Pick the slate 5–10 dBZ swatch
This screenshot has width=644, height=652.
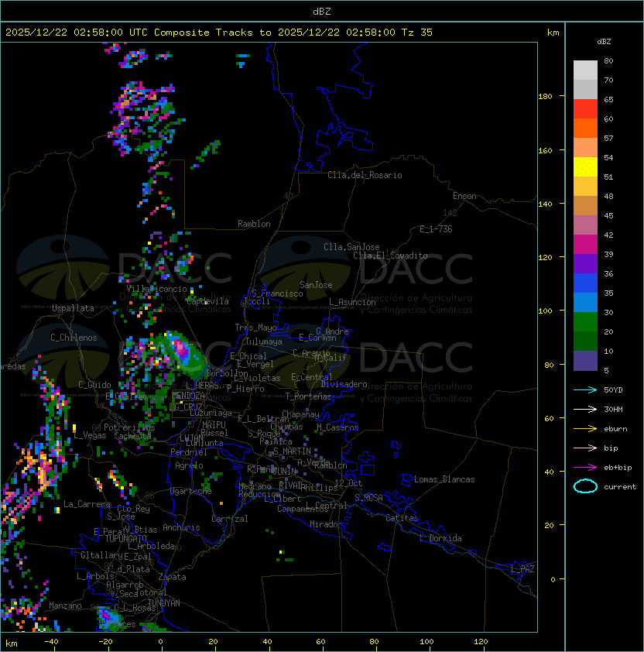coord(585,360)
